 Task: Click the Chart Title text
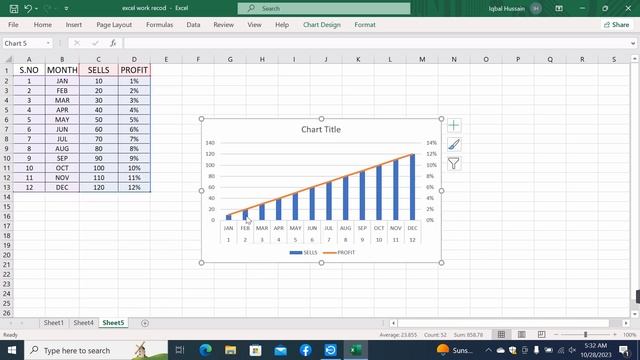(x=321, y=129)
